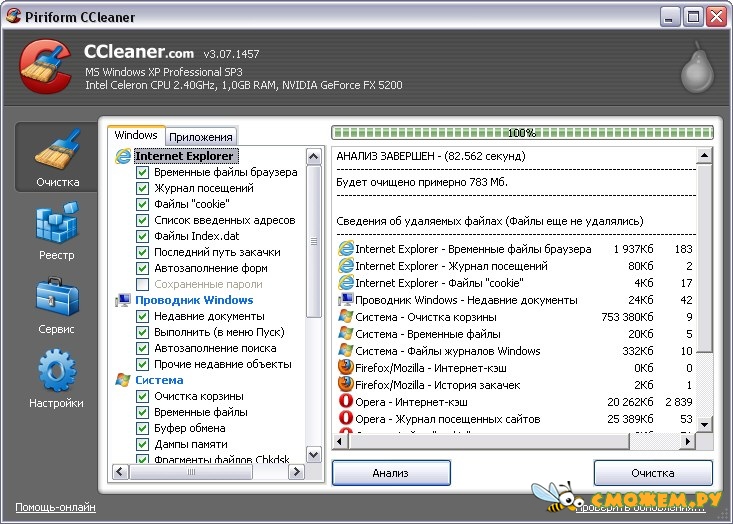Image resolution: width=733 pixels, height=524 pixels.
Task: Click results pane scroll down arrow
Action: [704, 424]
